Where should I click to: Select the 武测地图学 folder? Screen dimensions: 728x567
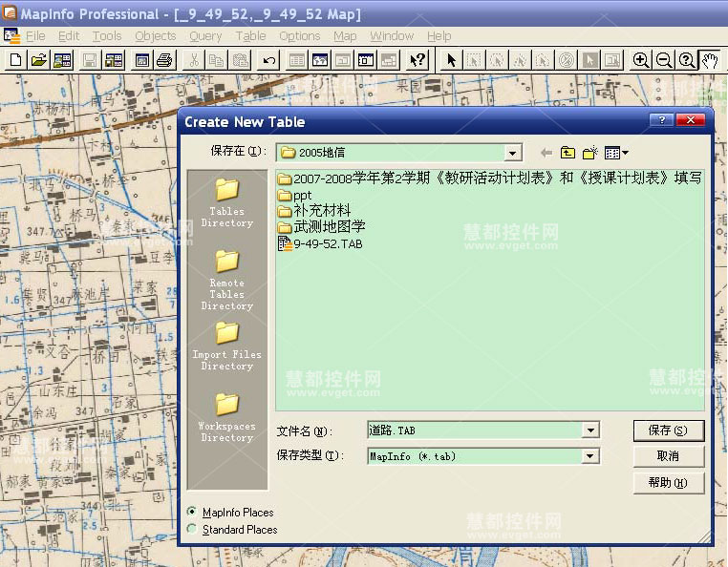click(321, 226)
